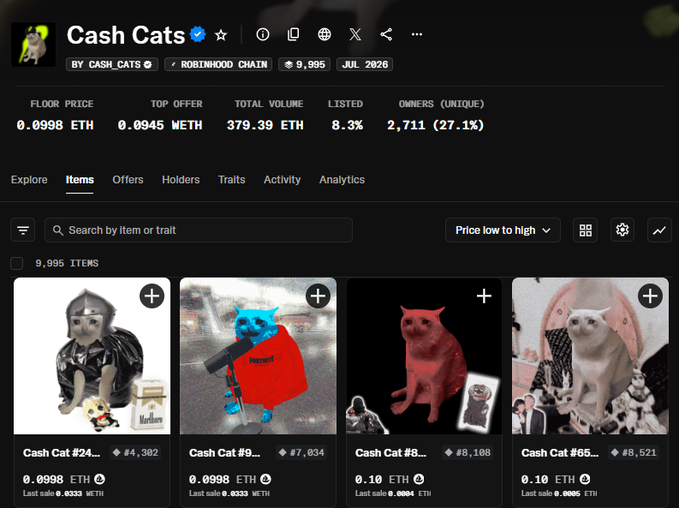The width and height of the screenshot is (679, 508).
Task: Add Cash Cat #8... to cart with plus
Action: tap(484, 296)
